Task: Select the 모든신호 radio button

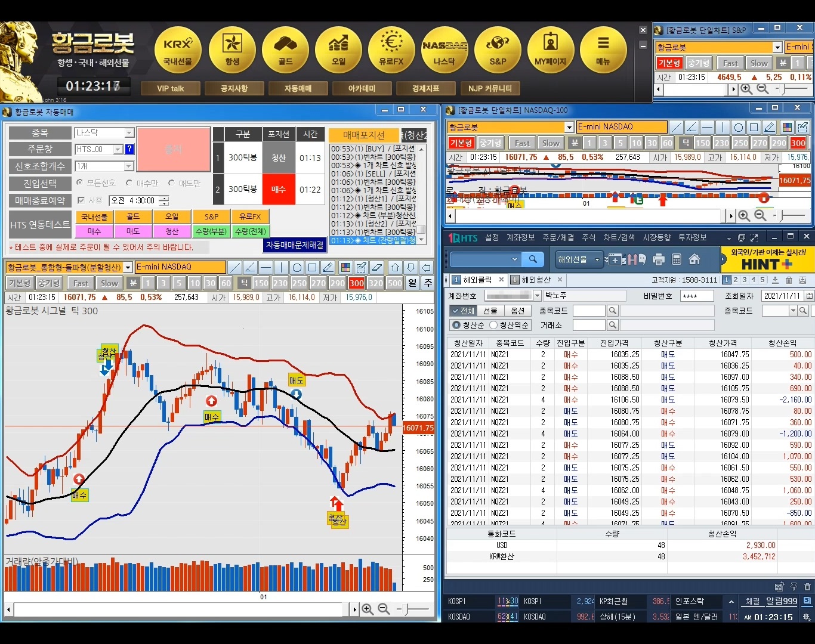Action: 80,183
